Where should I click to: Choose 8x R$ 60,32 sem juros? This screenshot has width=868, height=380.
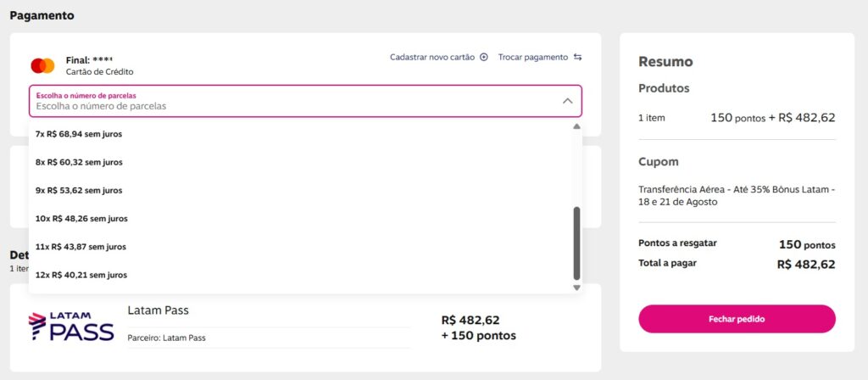pyautogui.click(x=79, y=162)
